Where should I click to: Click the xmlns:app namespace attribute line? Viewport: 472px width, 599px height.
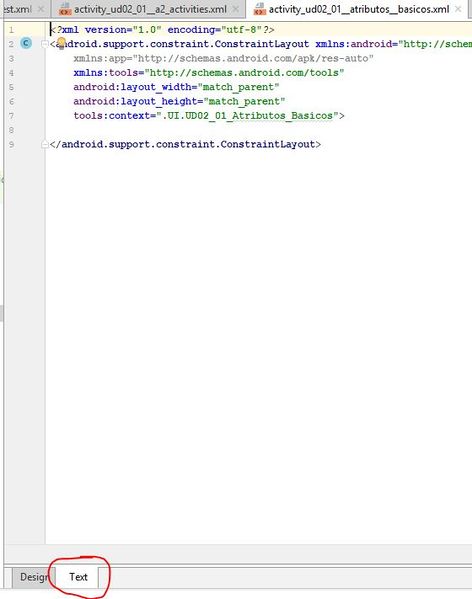(x=223, y=58)
